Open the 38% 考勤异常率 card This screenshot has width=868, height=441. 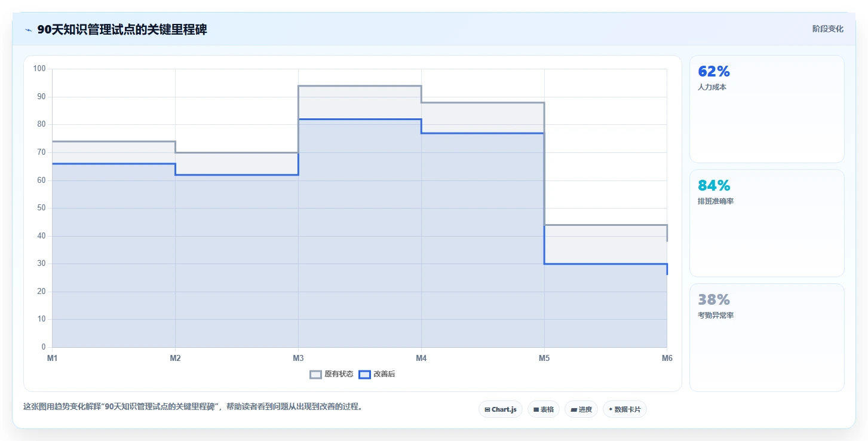tap(767, 338)
